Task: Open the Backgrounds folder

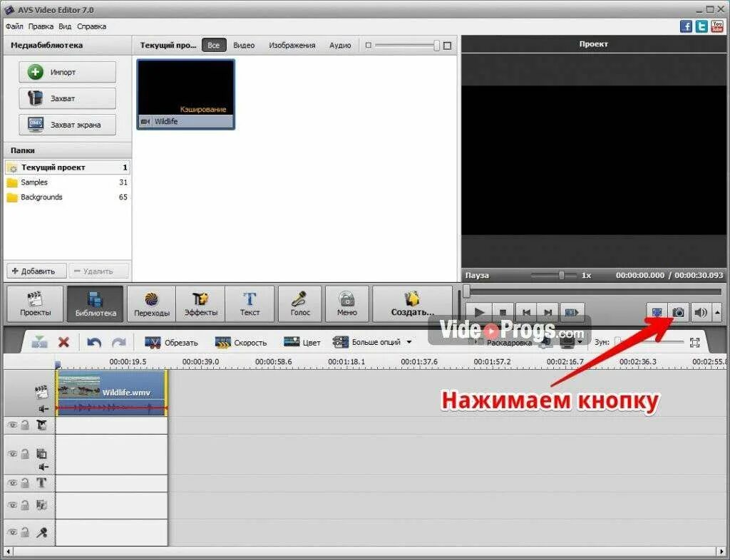Action: pos(68,197)
